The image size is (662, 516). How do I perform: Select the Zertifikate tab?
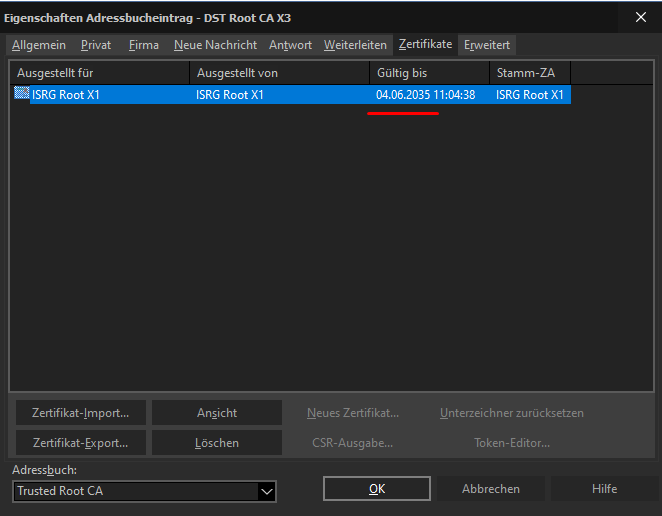coord(426,44)
